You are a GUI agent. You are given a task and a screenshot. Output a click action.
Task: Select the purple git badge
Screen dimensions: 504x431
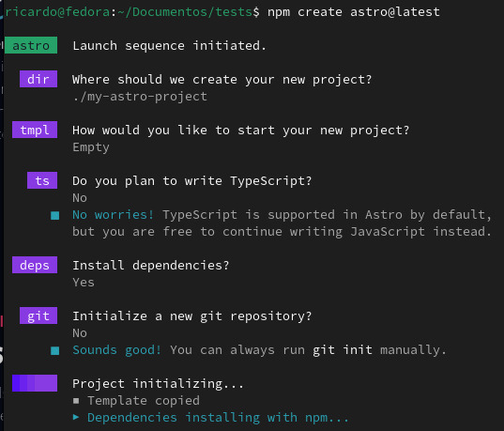point(38,316)
